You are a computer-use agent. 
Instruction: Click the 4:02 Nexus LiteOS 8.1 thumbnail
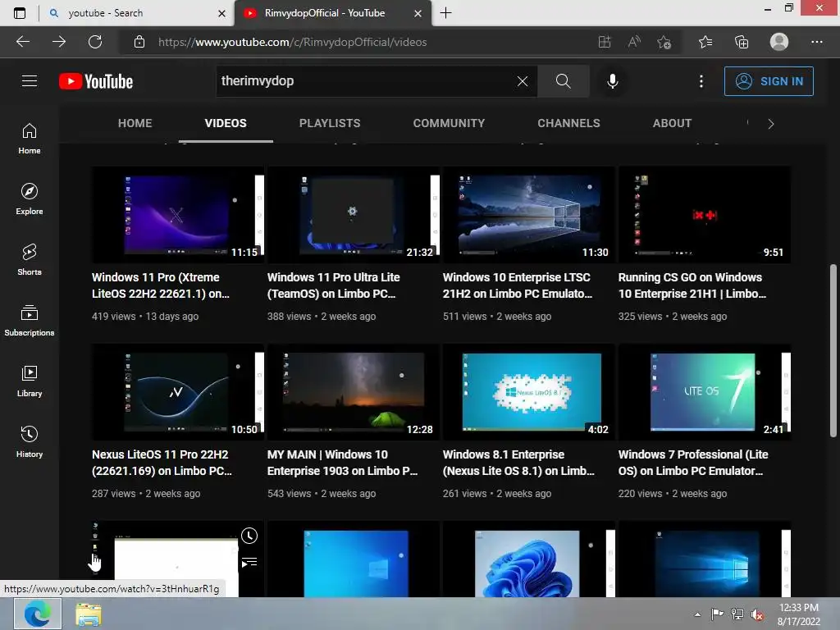point(528,391)
